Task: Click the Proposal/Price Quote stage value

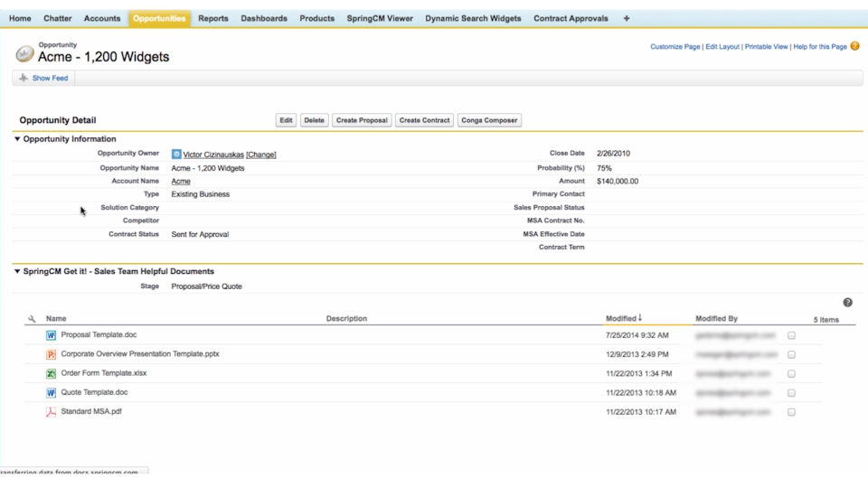Action: click(206, 286)
